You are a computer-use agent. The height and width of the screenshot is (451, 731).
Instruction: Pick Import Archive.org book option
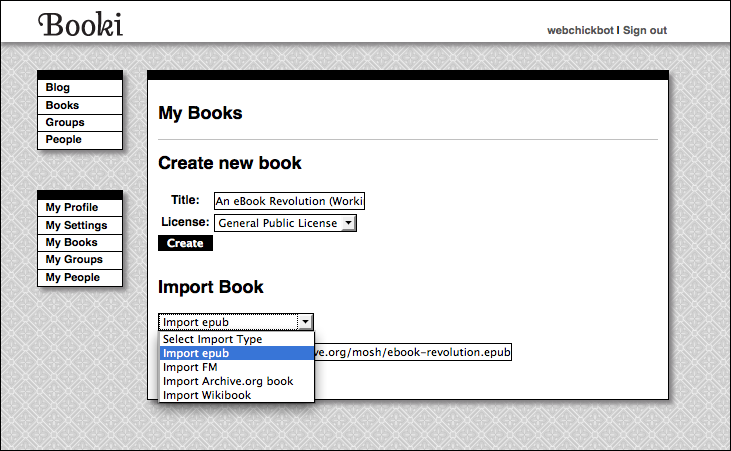coord(228,381)
